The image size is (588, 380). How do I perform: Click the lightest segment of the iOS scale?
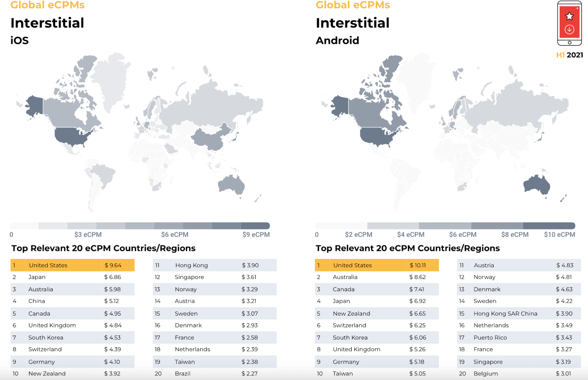(24, 225)
